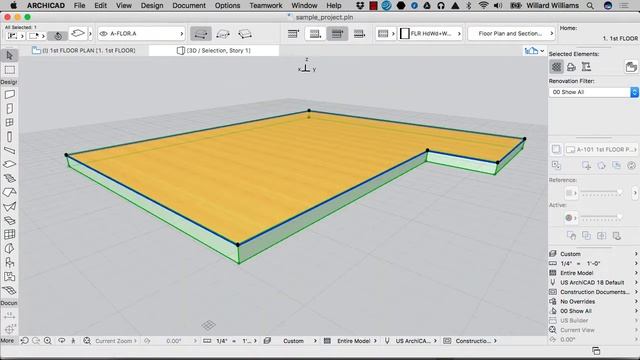Click the Constructio... button in bottom bar
Viewport: 640px width, 360px height.
472,340
